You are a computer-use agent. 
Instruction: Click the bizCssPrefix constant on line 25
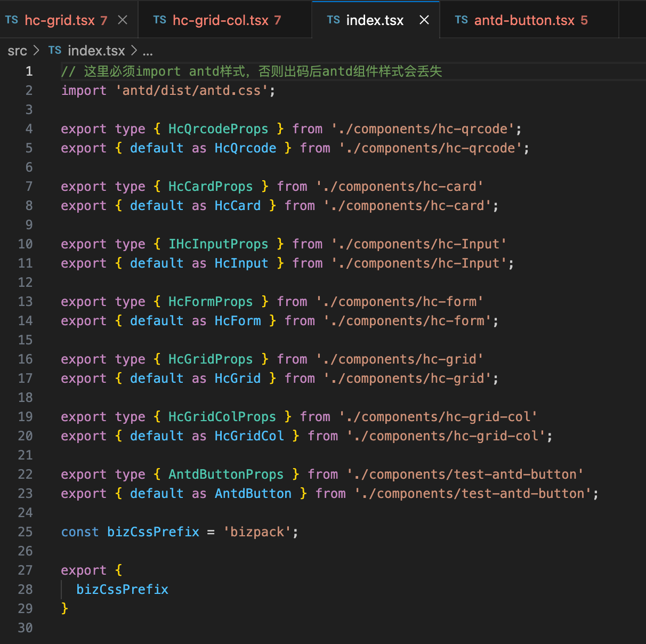[153, 532]
